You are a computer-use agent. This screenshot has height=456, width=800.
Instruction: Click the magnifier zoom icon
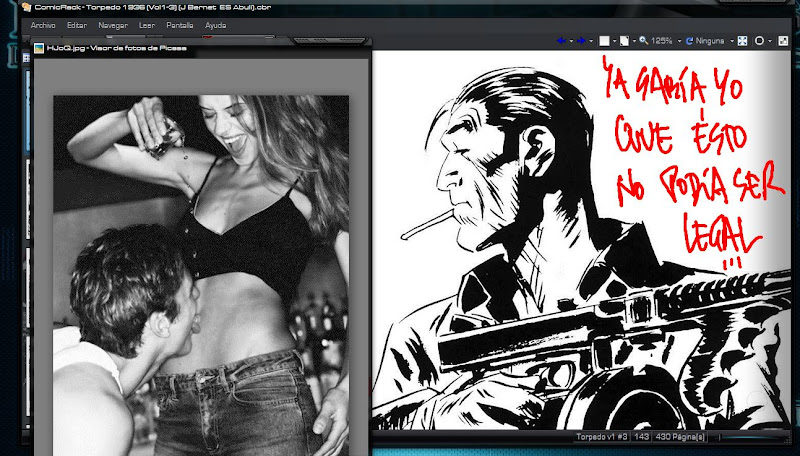coord(643,40)
